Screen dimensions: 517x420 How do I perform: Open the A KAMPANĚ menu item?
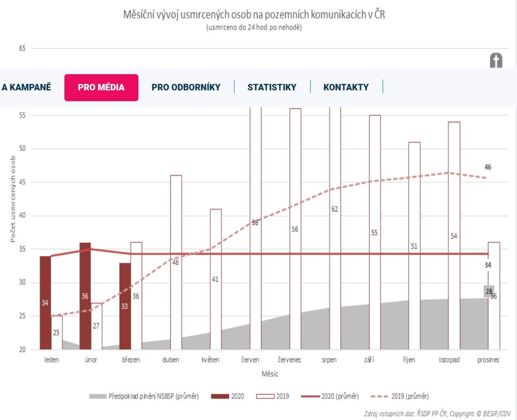point(26,87)
